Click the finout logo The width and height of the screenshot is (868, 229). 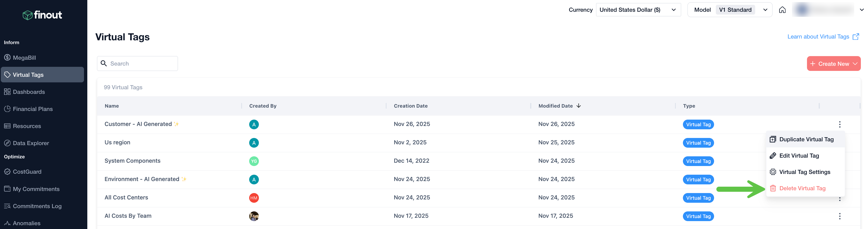click(42, 15)
